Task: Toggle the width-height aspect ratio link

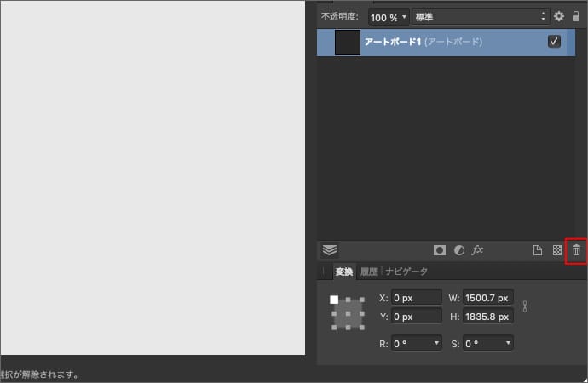Action: (x=525, y=306)
